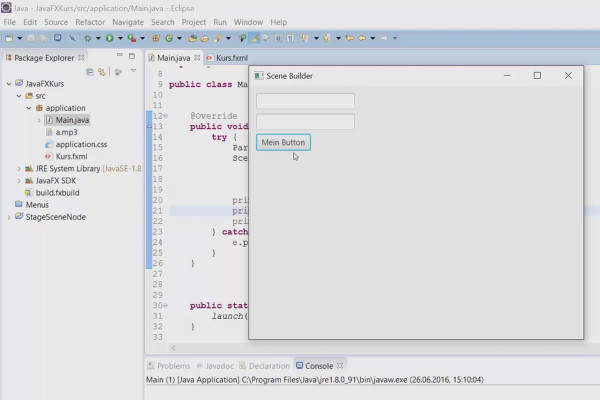The width and height of the screenshot is (600, 400).
Task: Open the External Tools dropdown arrow
Action: [142, 38]
